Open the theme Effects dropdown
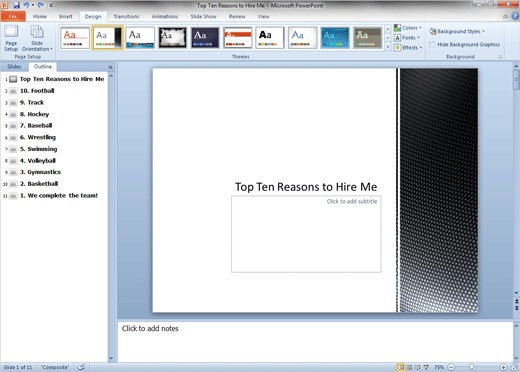520x372 pixels. pos(408,48)
